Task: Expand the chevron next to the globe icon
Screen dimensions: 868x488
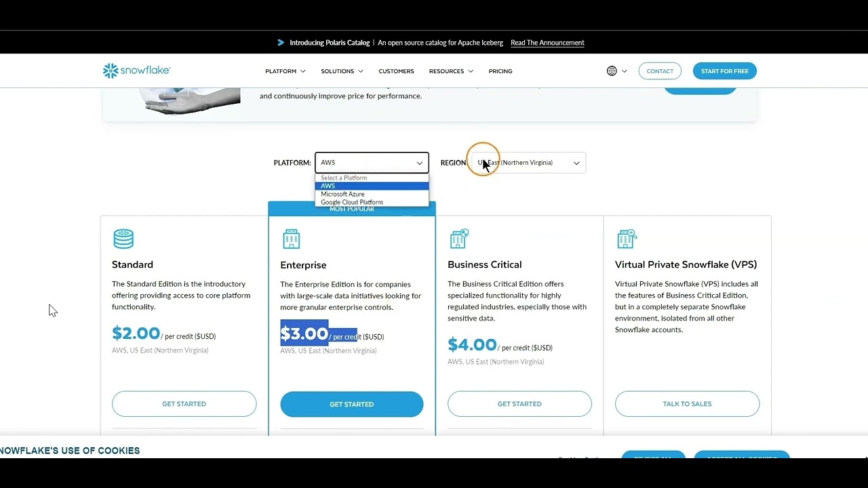Action: 624,71
